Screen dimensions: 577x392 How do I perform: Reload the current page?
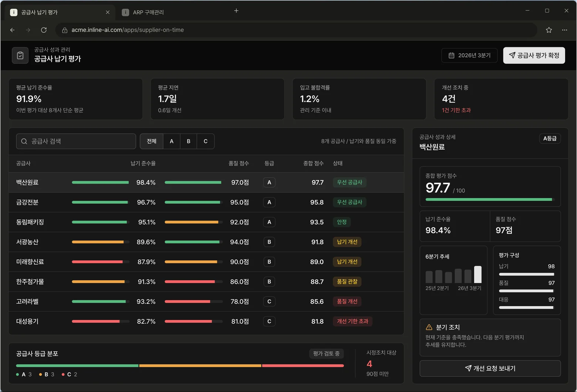point(44,30)
